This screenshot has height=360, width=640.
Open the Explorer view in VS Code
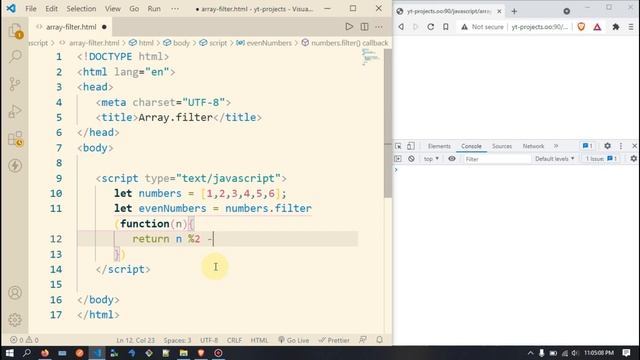[15, 31]
